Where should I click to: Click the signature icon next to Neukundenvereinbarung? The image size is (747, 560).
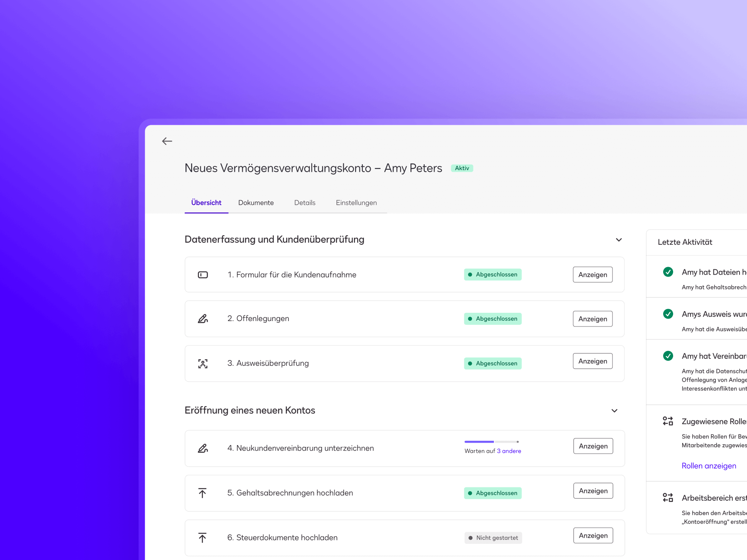tap(203, 448)
